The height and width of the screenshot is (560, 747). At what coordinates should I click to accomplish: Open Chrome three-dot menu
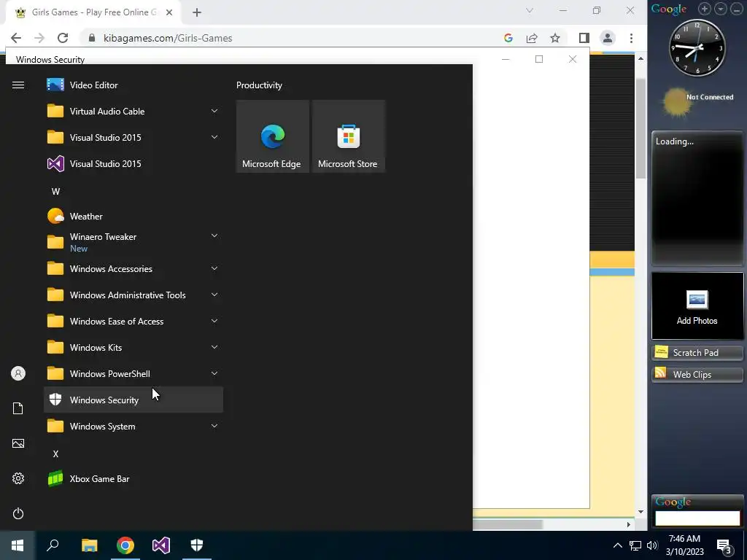tap(631, 38)
